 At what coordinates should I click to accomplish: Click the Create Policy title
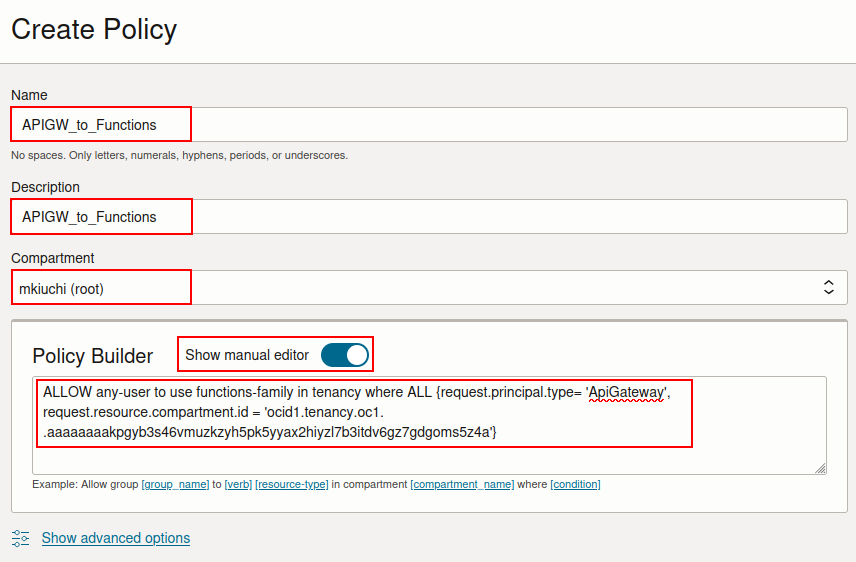click(94, 29)
